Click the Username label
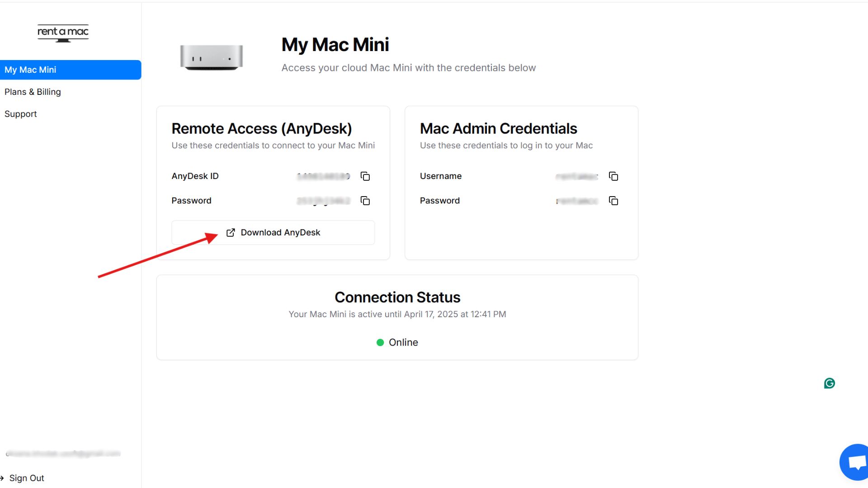Screen dimensions: 868x488 click(441, 176)
